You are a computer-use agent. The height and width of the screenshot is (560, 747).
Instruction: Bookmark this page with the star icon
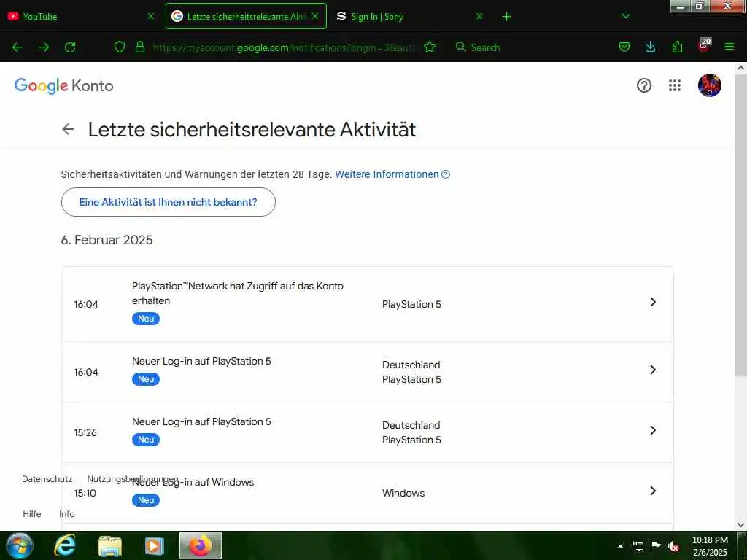click(430, 47)
